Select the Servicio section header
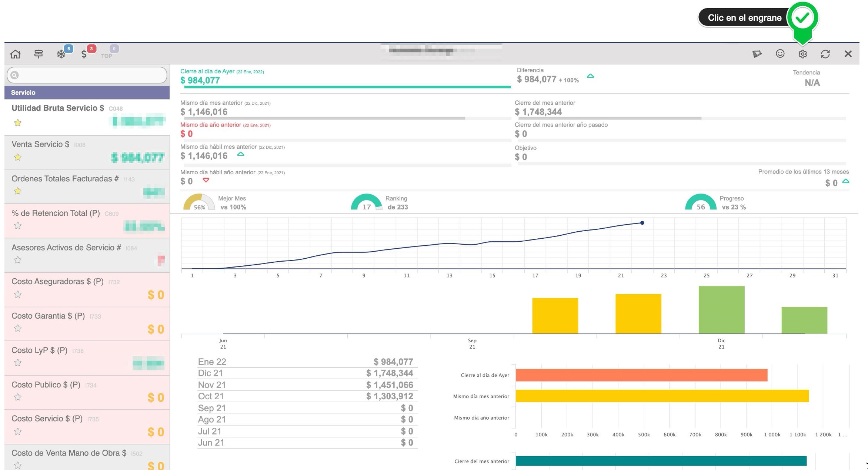The image size is (868, 470). click(x=87, y=93)
